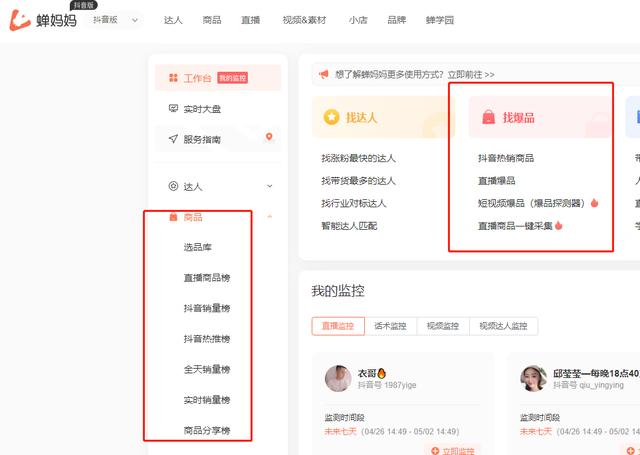Click 衣哥 profile avatar

tap(338, 378)
